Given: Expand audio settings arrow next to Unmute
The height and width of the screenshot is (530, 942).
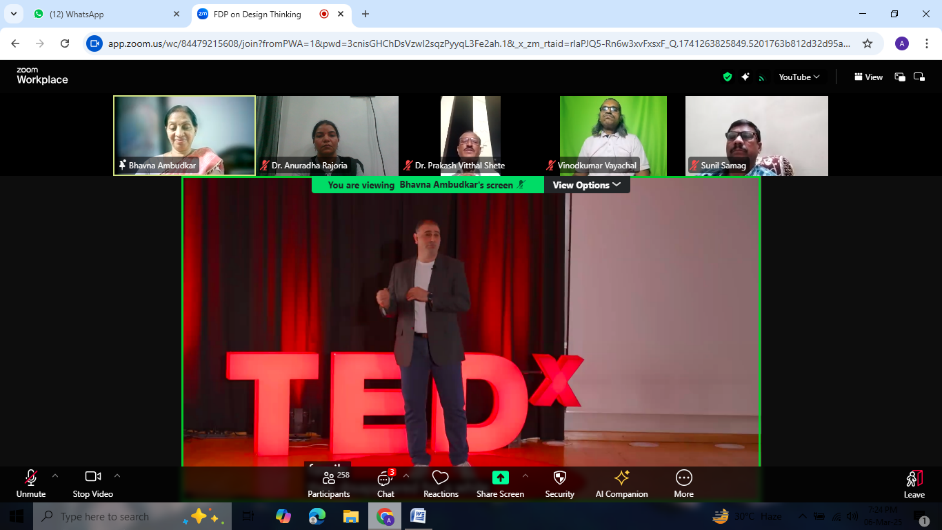Looking at the screenshot, I should [55, 476].
